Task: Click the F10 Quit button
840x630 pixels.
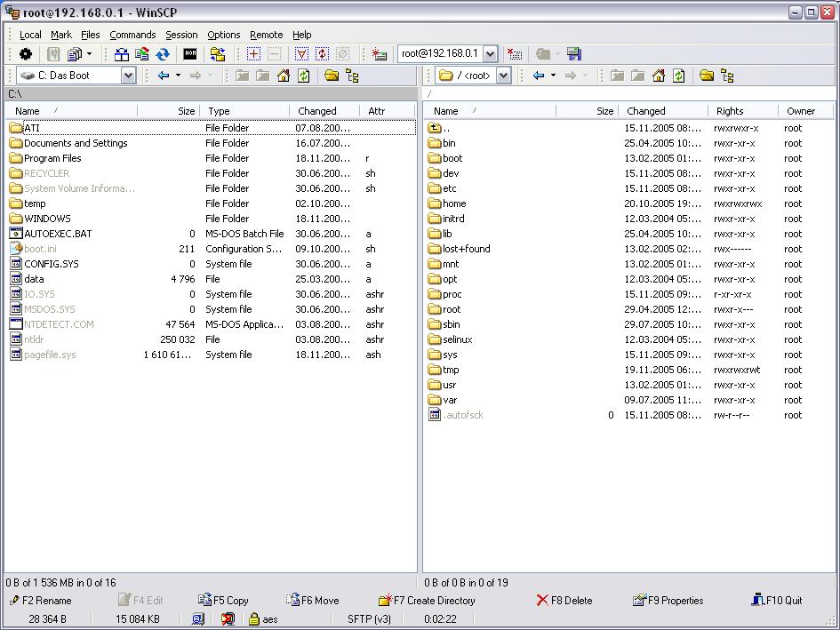Action: coord(777,601)
